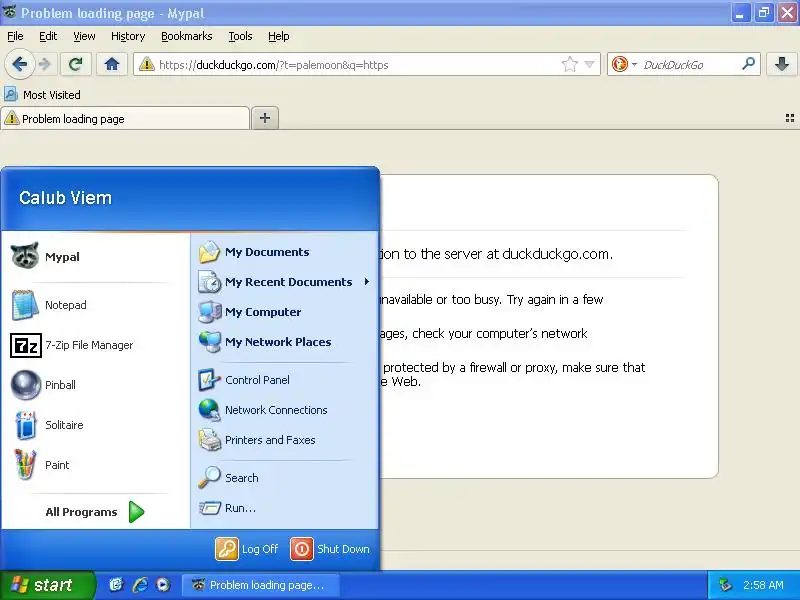Open Search from the Start menu
Viewport: 800px width, 600px height.
point(284,478)
